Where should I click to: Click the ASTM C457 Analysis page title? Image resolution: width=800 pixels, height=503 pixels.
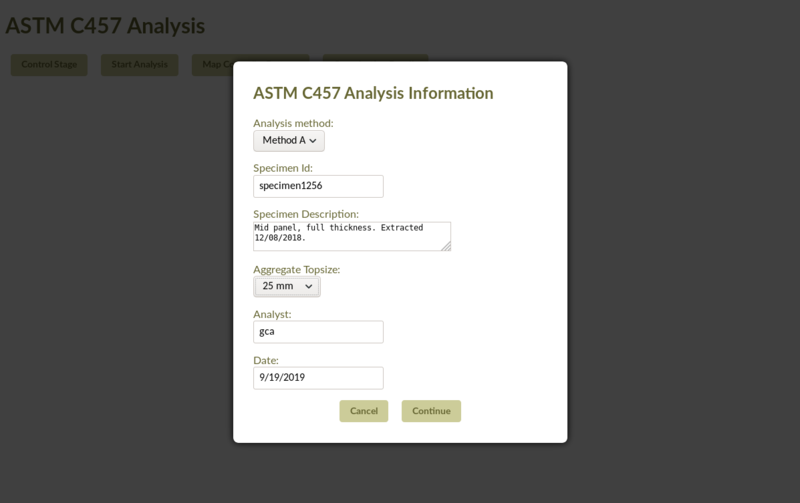click(x=105, y=26)
